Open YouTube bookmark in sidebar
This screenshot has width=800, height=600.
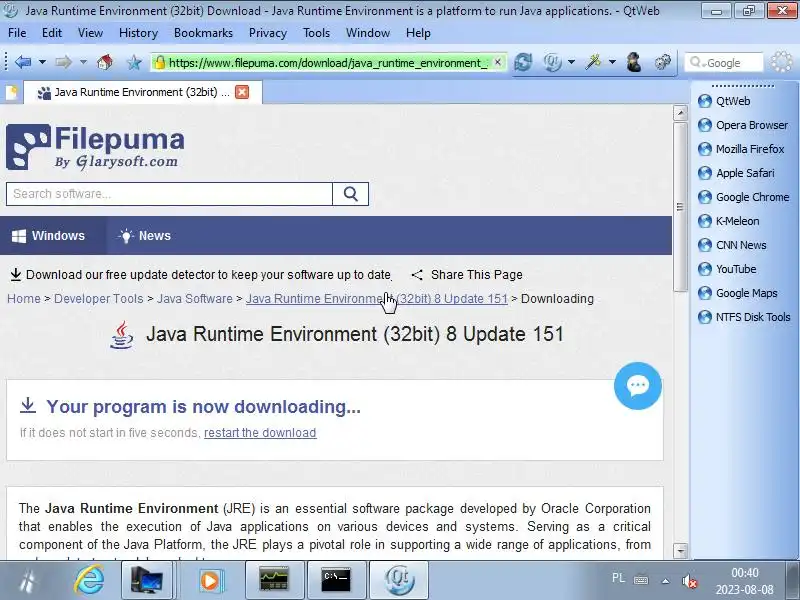[727, 269]
